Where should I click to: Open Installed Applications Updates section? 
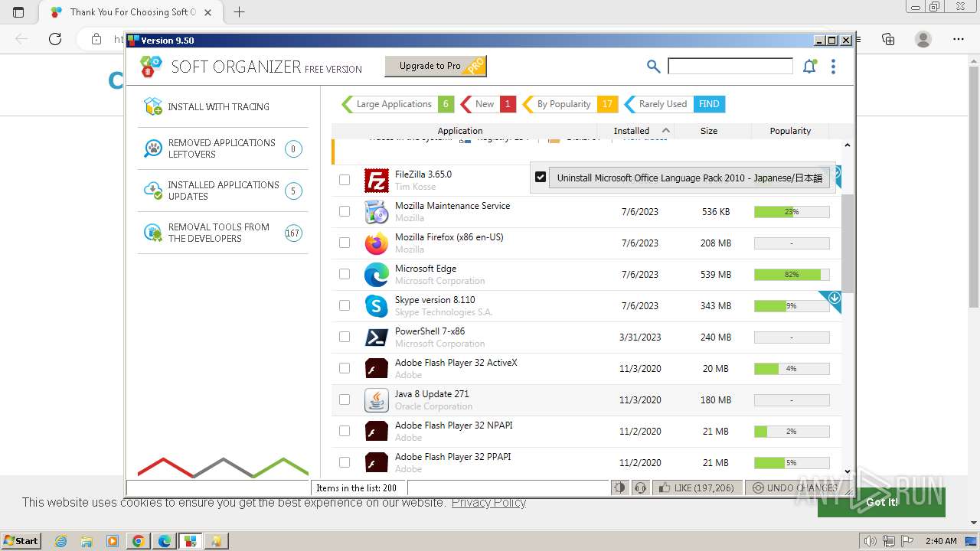pyautogui.click(x=223, y=191)
